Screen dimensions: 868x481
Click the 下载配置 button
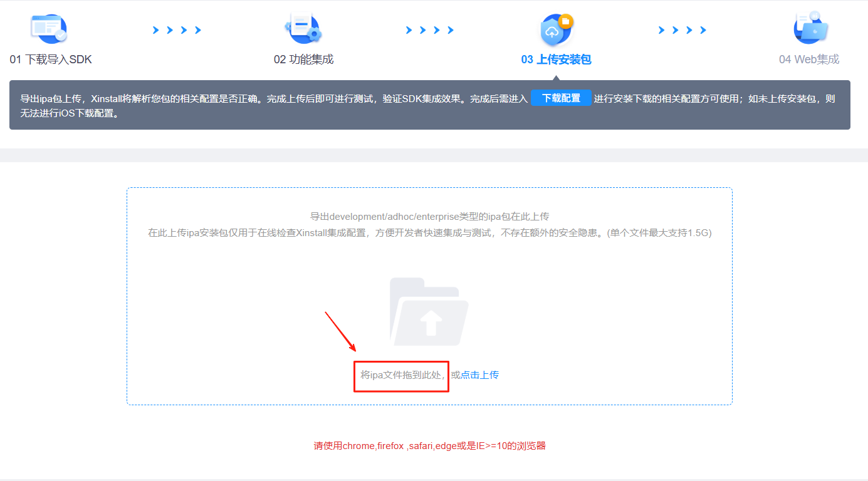click(561, 98)
